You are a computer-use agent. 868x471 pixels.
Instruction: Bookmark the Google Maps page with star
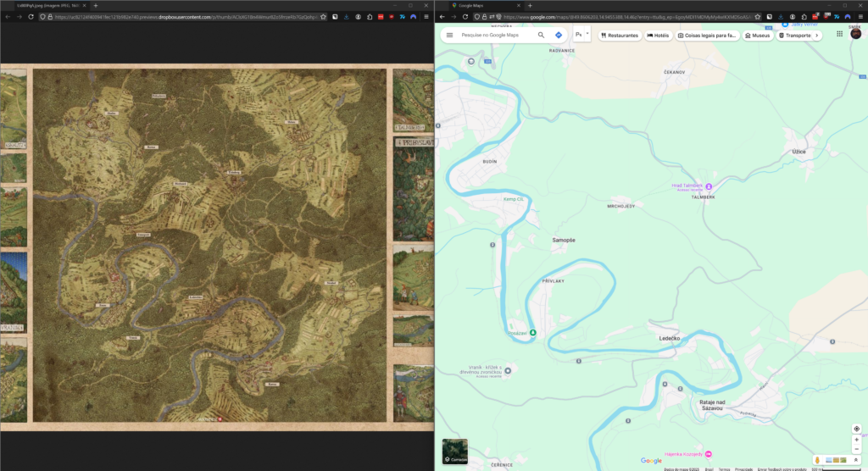point(757,16)
